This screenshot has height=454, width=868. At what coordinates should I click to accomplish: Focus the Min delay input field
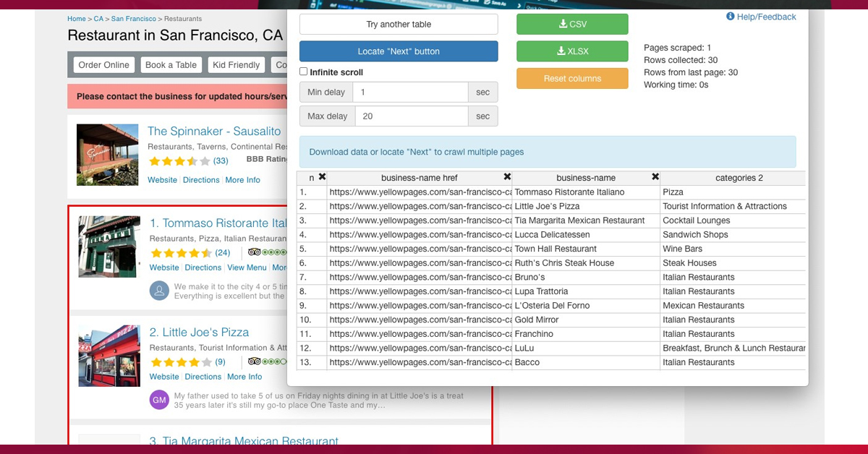point(410,92)
